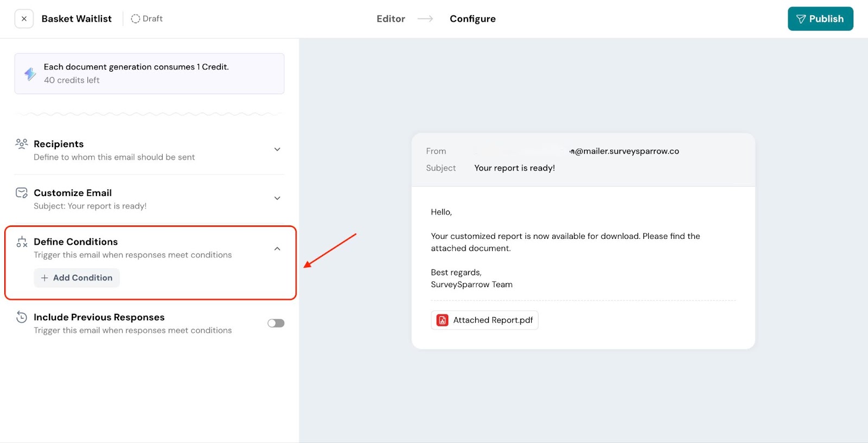Click the Basket Waitlist title text
The image size is (868, 443).
coord(76,19)
